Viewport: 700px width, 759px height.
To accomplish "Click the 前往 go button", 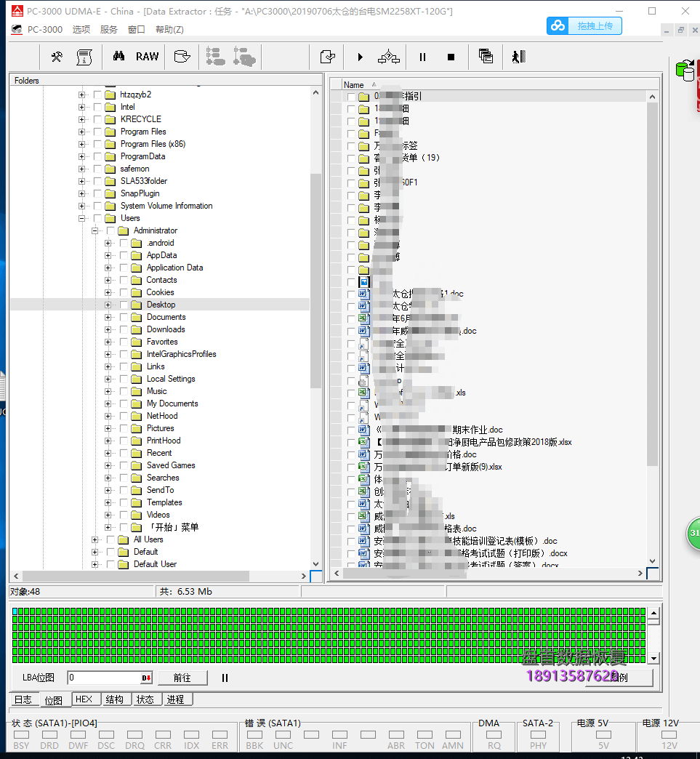I will pyautogui.click(x=182, y=678).
